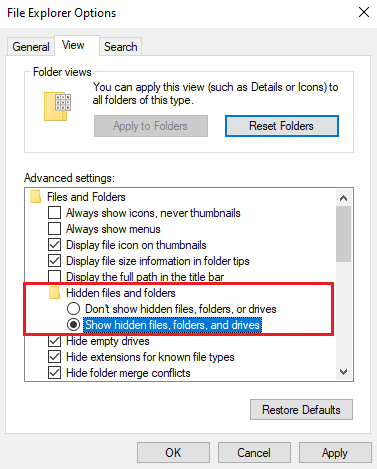Uncheck Hide empty drives

[x=54, y=341]
